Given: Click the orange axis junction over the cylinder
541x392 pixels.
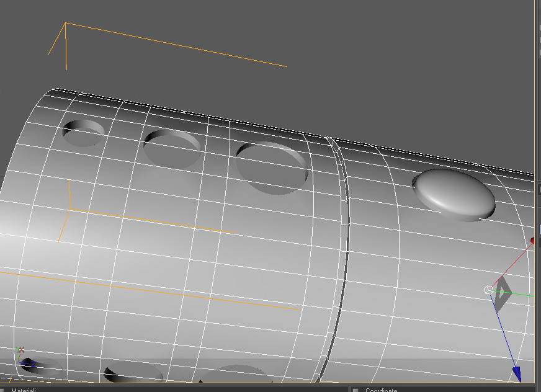Looking at the screenshot, I should [x=69, y=209].
